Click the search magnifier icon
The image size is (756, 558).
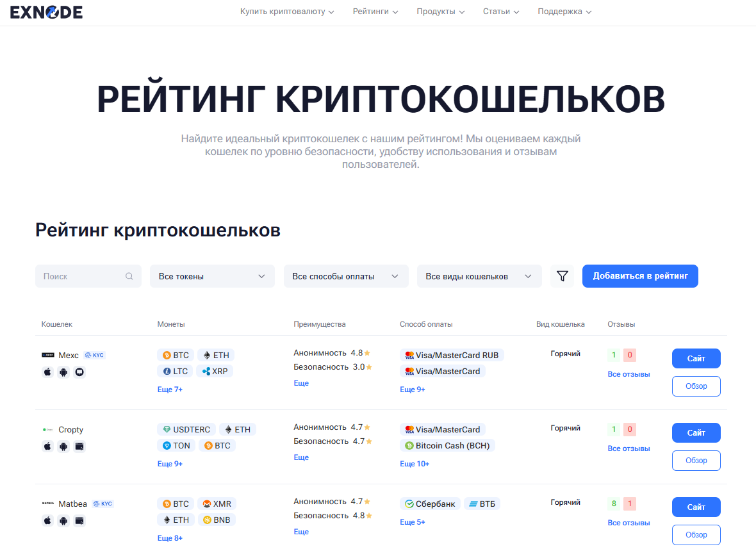[129, 275]
